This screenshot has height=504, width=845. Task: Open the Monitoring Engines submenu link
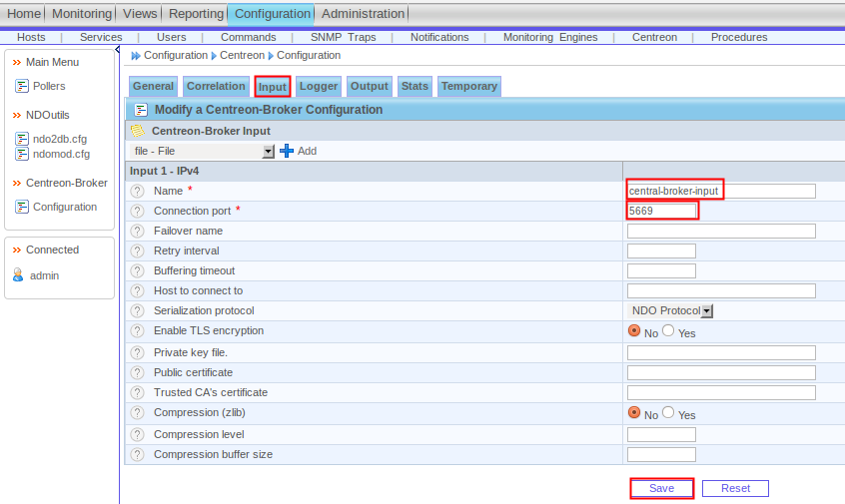point(550,37)
